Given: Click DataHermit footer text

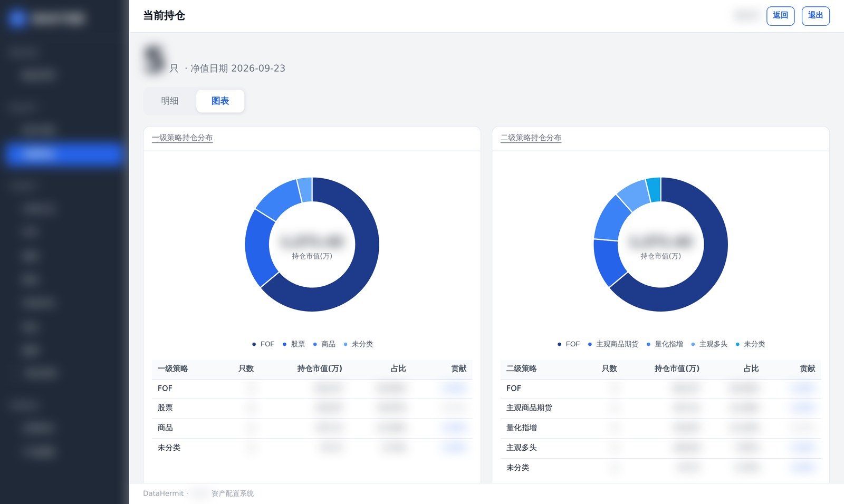Looking at the screenshot, I should pos(163,493).
